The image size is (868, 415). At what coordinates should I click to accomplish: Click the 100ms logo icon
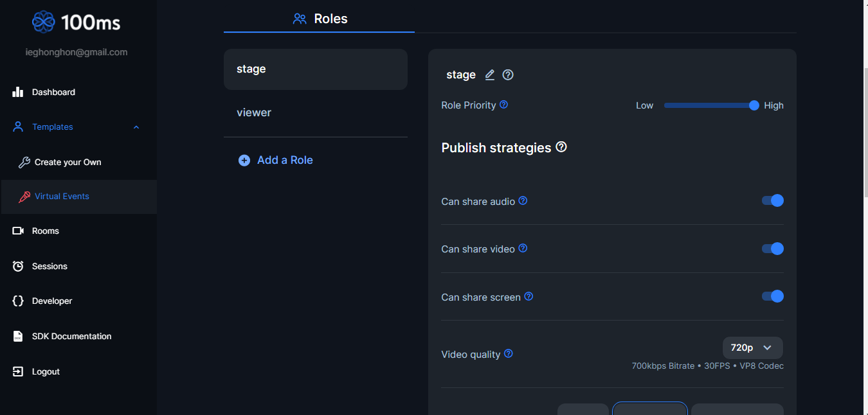[x=44, y=22]
